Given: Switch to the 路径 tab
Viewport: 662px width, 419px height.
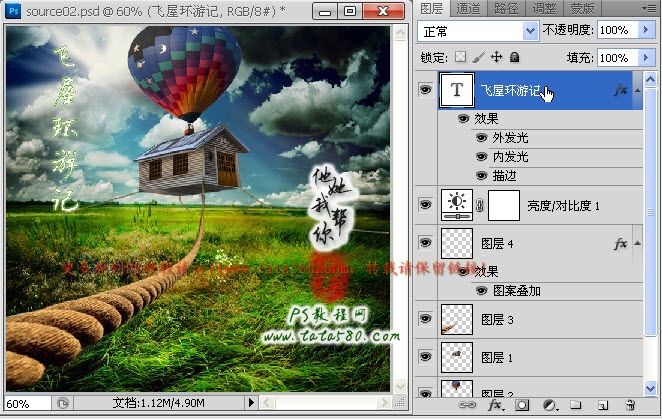Looking at the screenshot, I should click(x=506, y=8).
